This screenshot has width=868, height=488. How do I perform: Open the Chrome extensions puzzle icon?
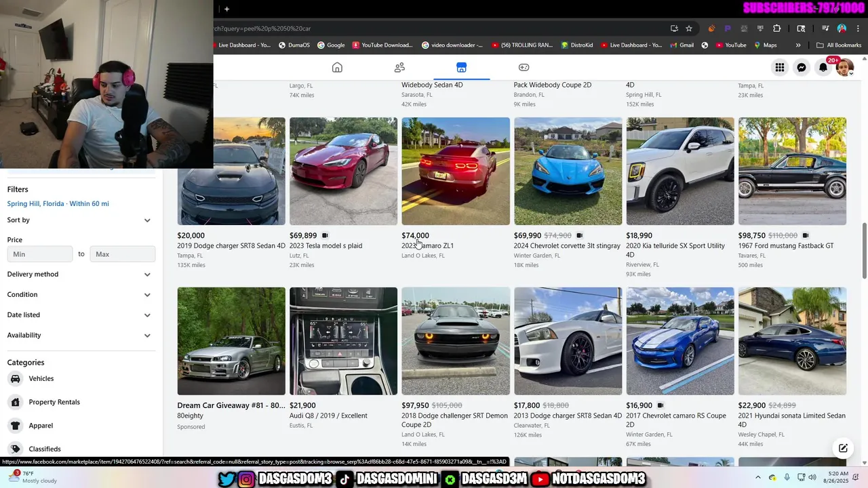(x=777, y=28)
